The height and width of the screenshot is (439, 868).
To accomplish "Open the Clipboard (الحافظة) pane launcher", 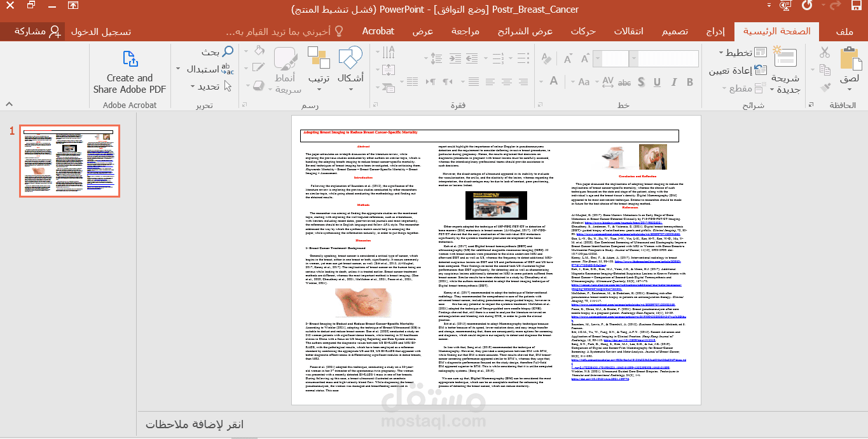I will (x=809, y=105).
